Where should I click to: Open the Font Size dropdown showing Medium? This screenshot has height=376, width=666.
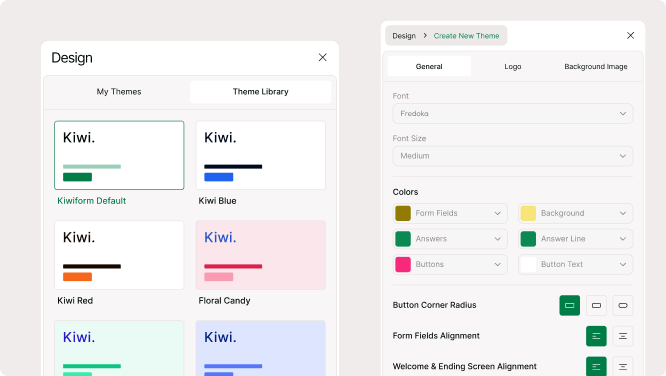tap(513, 156)
